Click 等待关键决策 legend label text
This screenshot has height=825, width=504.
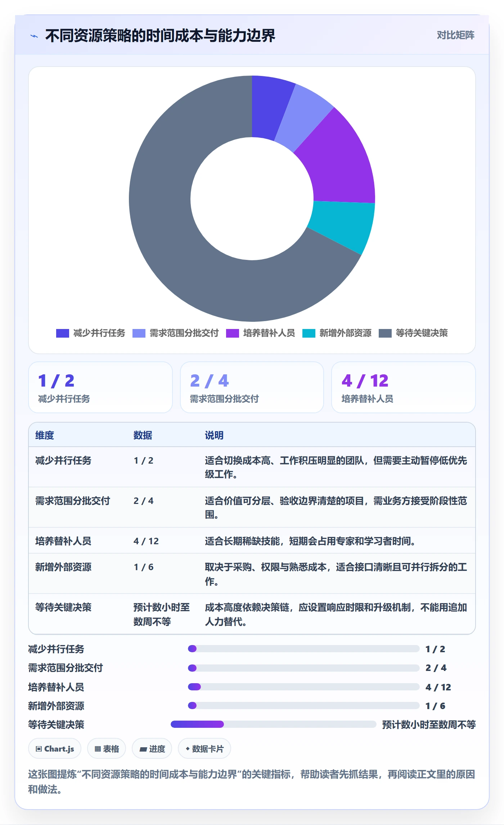click(x=422, y=333)
